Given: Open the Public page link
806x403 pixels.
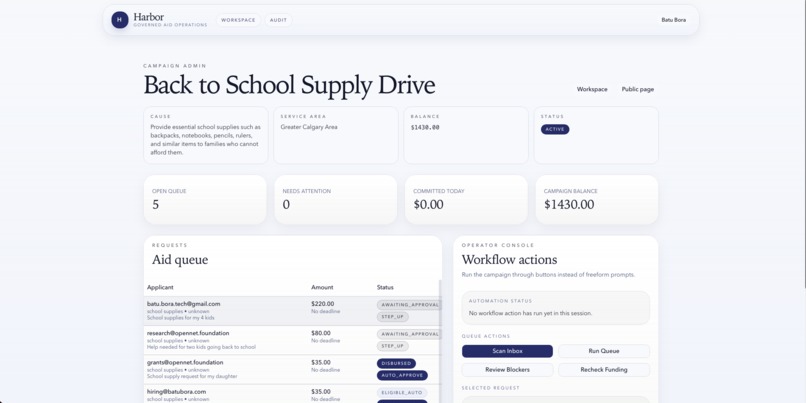Looking at the screenshot, I should [x=637, y=89].
